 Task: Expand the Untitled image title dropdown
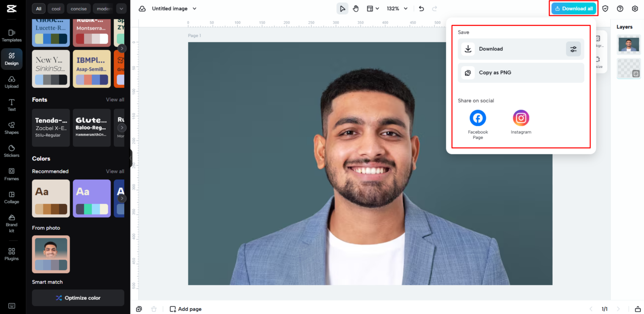[x=194, y=8]
